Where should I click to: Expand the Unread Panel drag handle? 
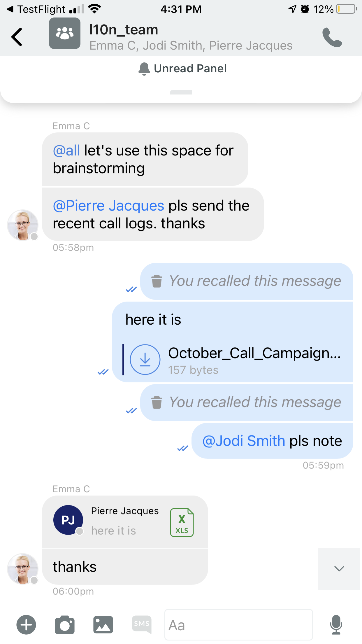click(x=181, y=92)
